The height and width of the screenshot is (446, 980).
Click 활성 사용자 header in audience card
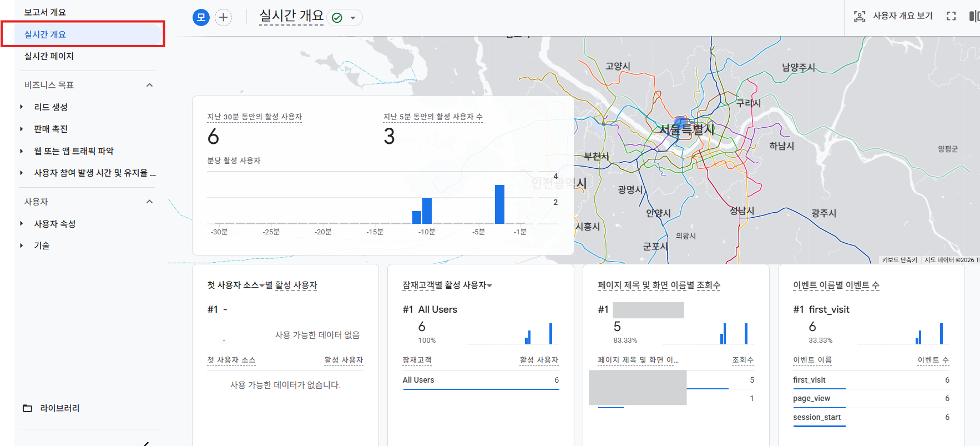pyautogui.click(x=539, y=360)
